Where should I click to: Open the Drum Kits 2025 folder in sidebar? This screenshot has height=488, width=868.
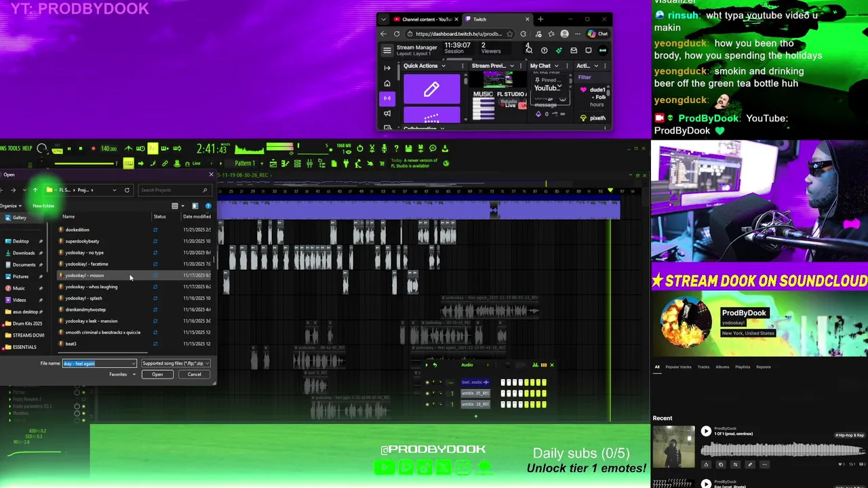pos(27,323)
